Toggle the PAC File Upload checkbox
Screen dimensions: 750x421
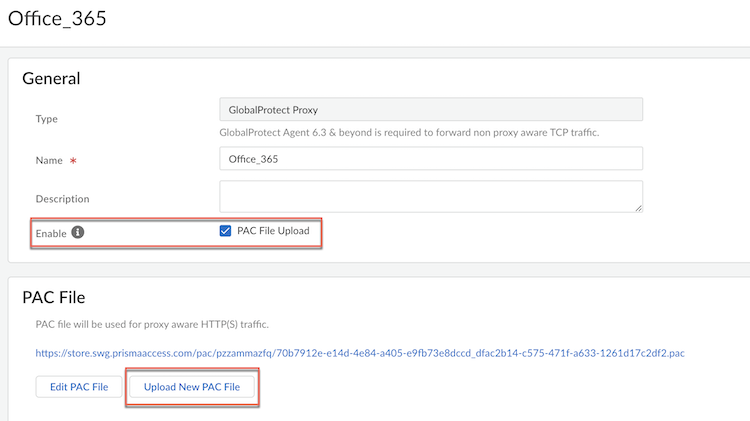225,231
